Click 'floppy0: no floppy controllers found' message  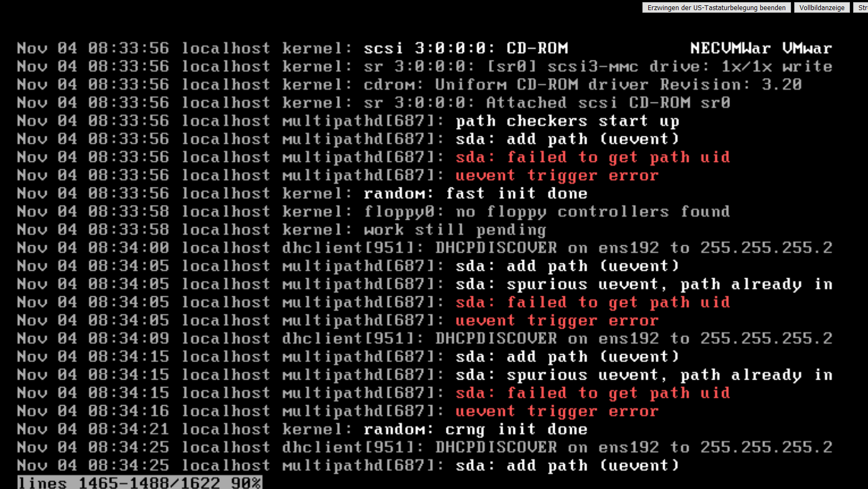pyautogui.click(x=547, y=211)
